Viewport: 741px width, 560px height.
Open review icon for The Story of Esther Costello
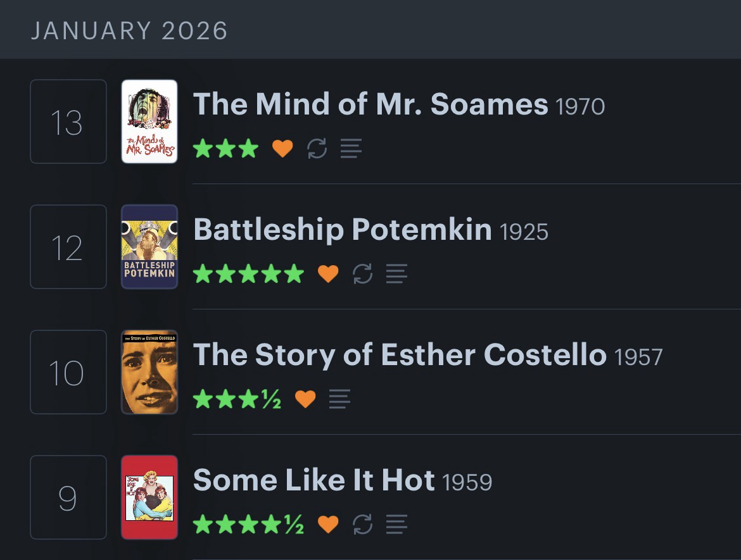(x=339, y=399)
